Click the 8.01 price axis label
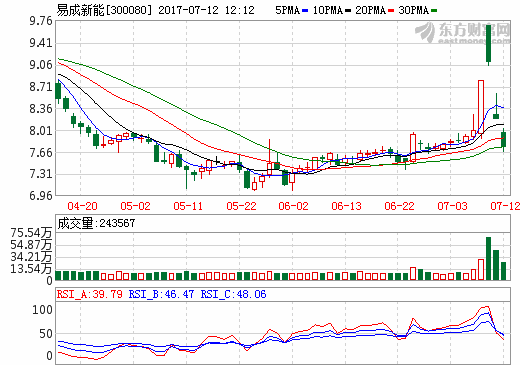 (x=41, y=130)
